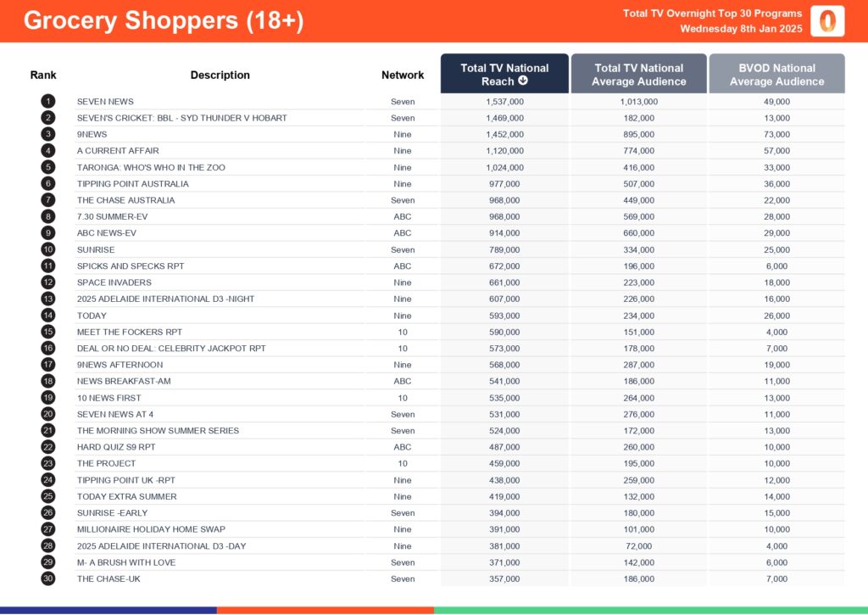Screen dimensions: 868x615
Task: Select BVOD National Average Audience column header
Action: click(776, 75)
